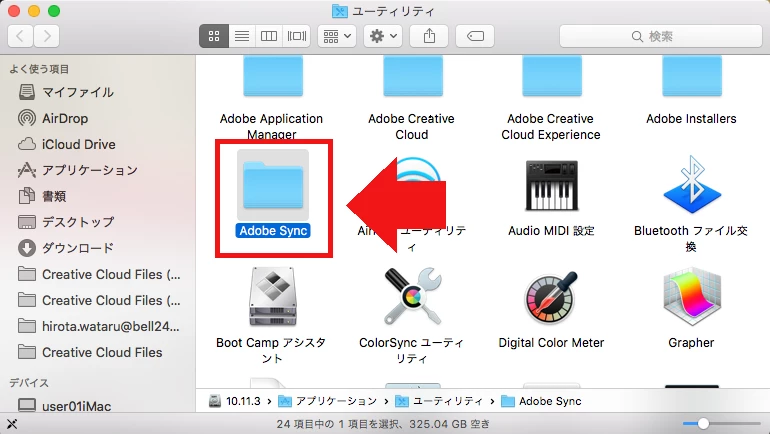Select the Adobe Creative Cloud Experience folder
This screenshot has width=770, height=434.
tap(552, 76)
